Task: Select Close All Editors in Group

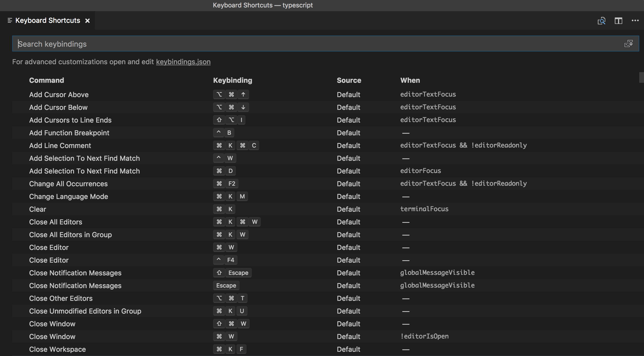Action: pyautogui.click(x=70, y=235)
